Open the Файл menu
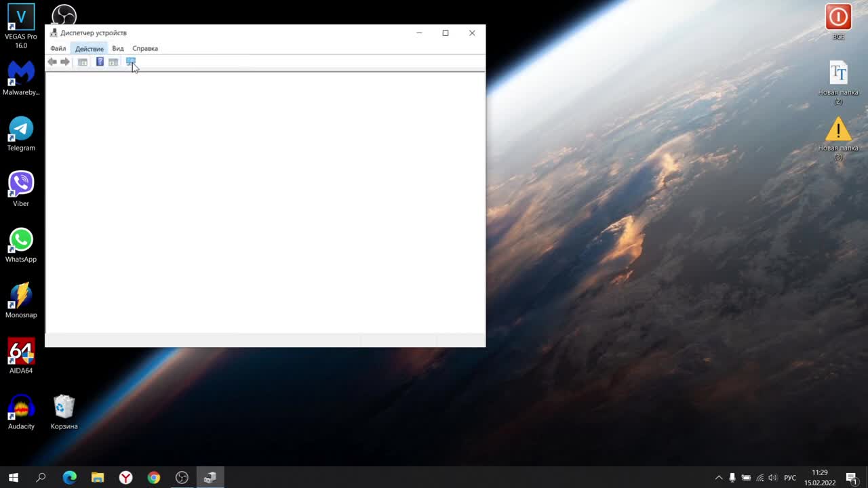 (x=58, y=49)
